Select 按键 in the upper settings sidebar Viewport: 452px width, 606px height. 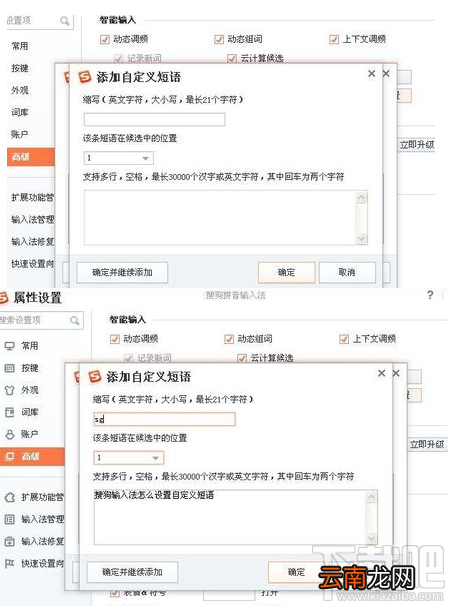pos(20,68)
